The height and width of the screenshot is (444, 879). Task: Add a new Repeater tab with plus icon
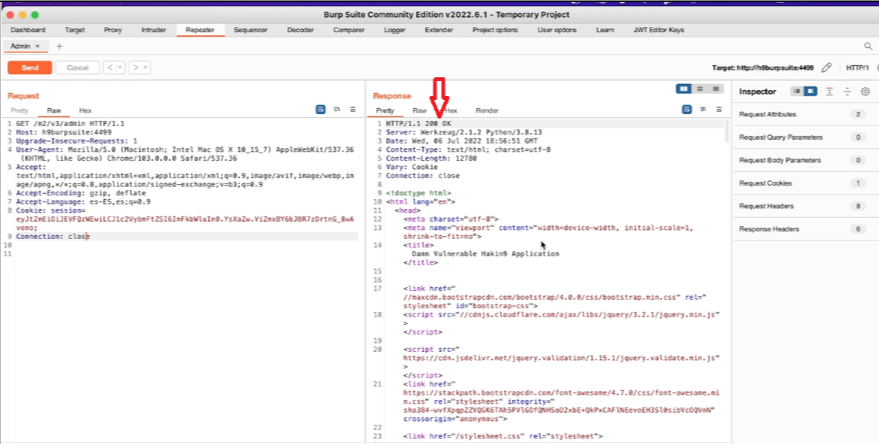tap(59, 46)
